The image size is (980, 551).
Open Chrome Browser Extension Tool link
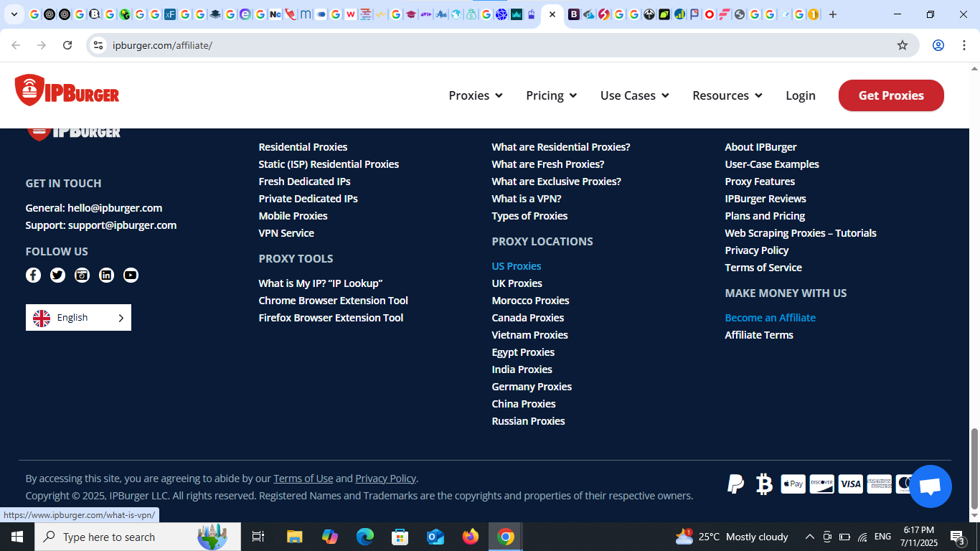pos(333,301)
